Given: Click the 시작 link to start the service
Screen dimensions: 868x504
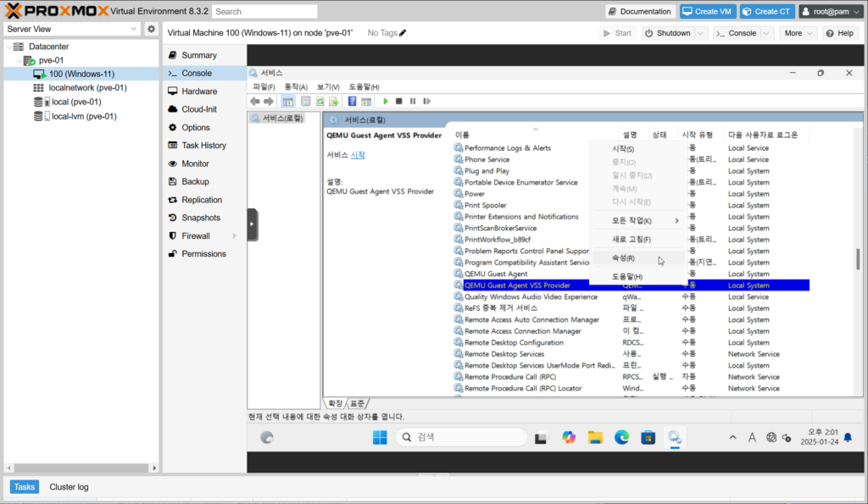Looking at the screenshot, I should pyautogui.click(x=358, y=155).
